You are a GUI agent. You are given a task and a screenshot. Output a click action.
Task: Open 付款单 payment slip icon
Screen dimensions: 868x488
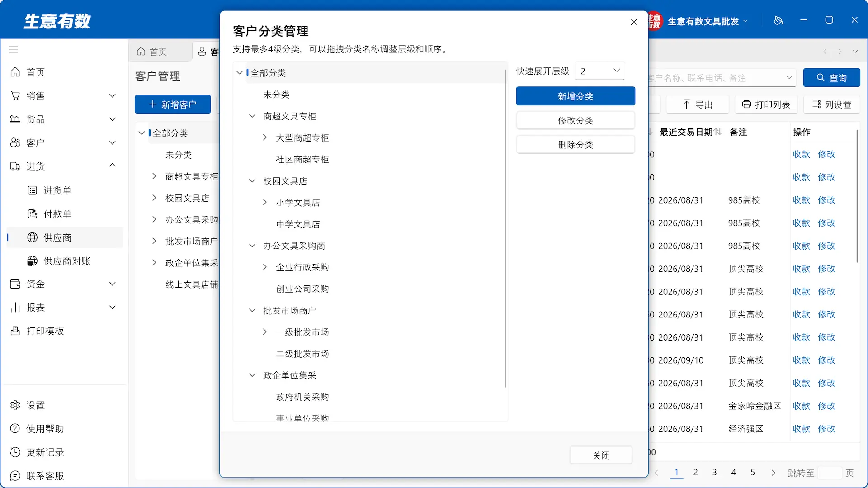tap(33, 214)
